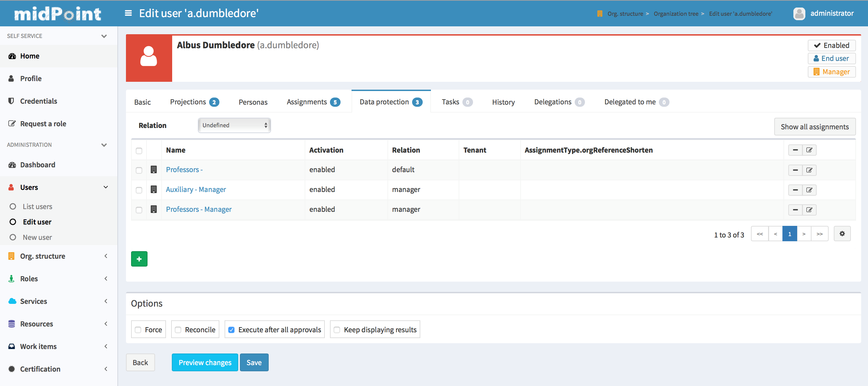Click the org icon of the Professors - Manager row
The width and height of the screenshot is (868, 386).
click(x=154, y=209)
